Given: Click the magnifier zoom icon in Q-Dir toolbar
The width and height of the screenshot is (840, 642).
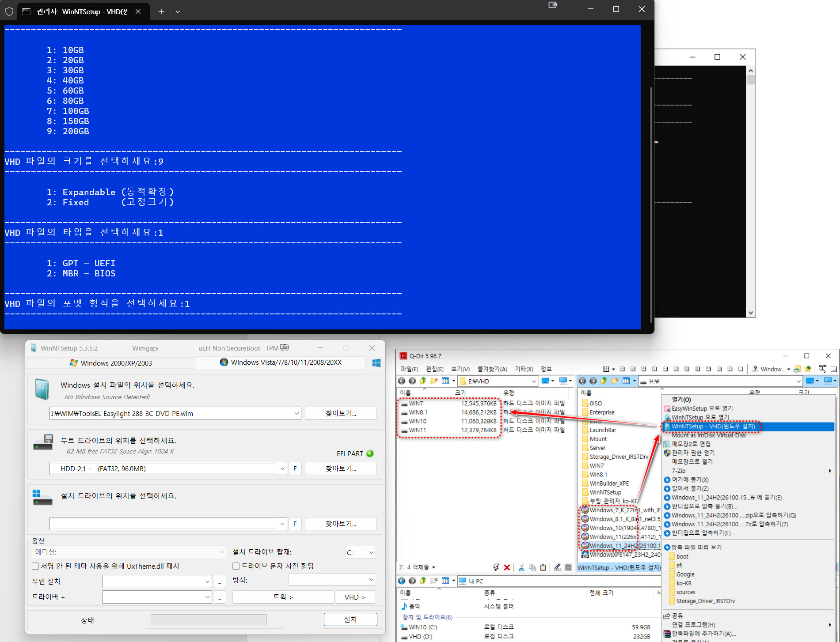Looking at the screenshot, I should pyautogui.click(x=822, y=369).
